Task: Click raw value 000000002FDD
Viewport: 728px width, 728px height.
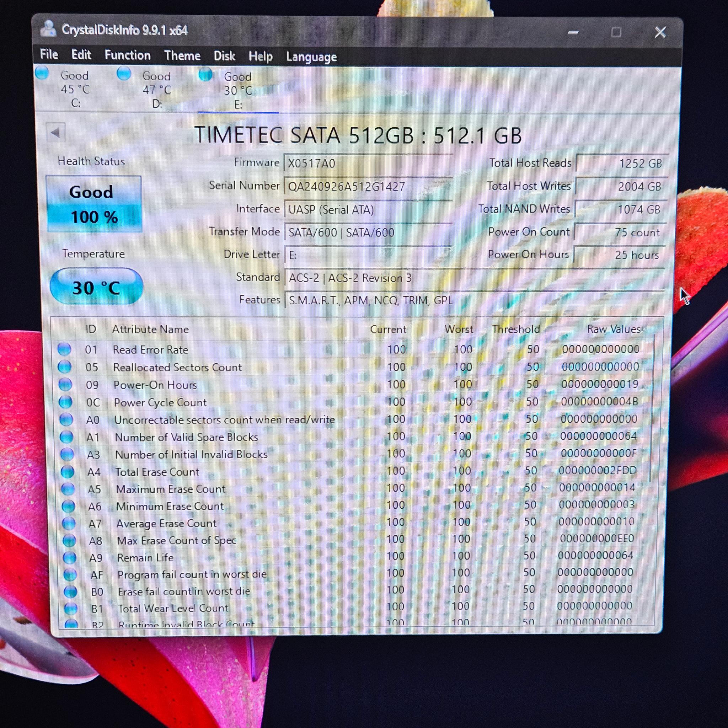Action: tap(598, 470)
